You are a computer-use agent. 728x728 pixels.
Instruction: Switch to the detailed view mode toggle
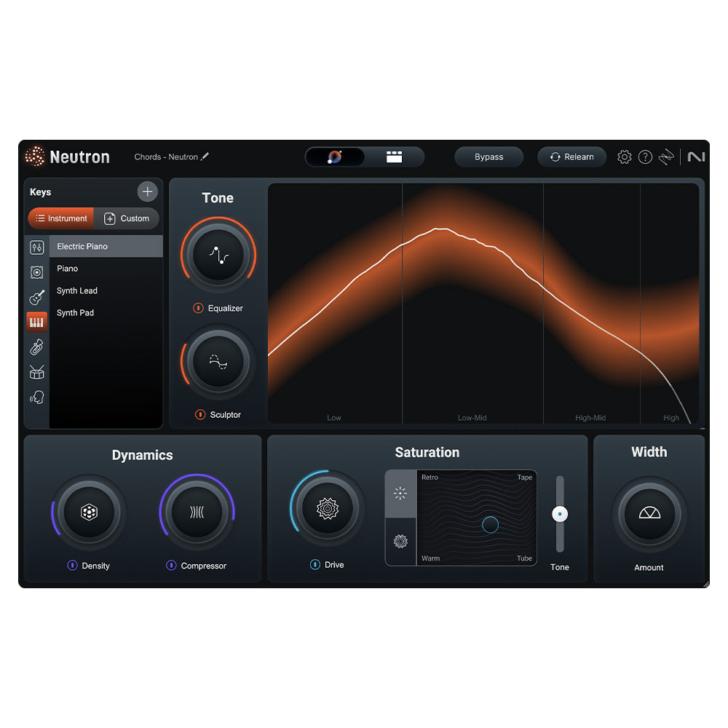tap(394, 157)
